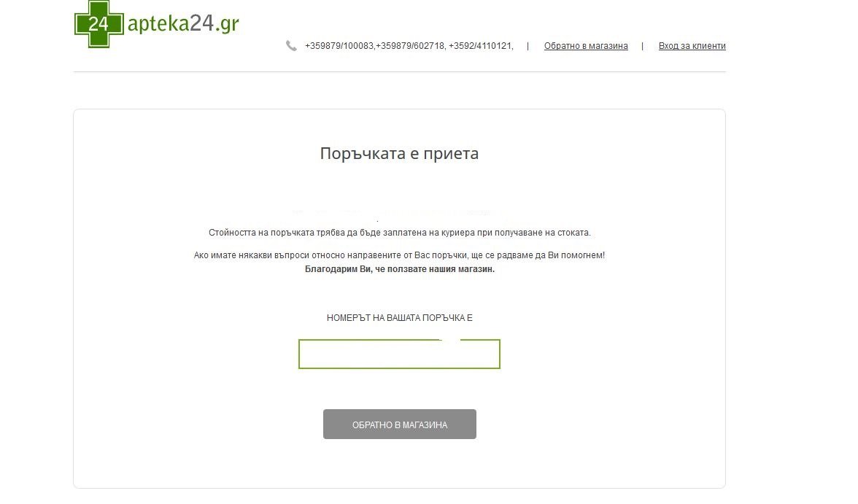
Task: Click the courier payment notice sentence
Action: tap(400, 233)
